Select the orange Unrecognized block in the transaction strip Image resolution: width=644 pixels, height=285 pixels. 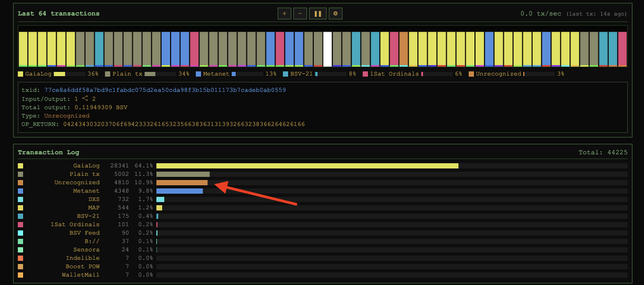(404, 49)
